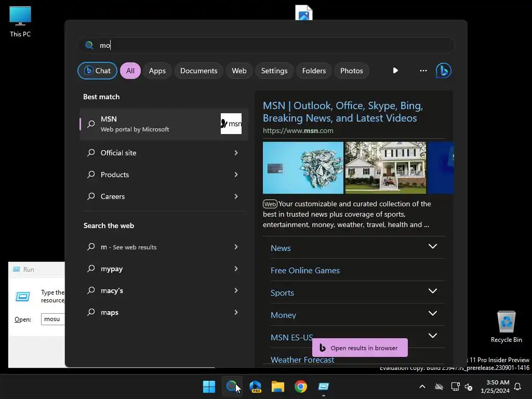Click Open results in browser button
The height and width of the screenshot is (399, 532).
point(360,348)
